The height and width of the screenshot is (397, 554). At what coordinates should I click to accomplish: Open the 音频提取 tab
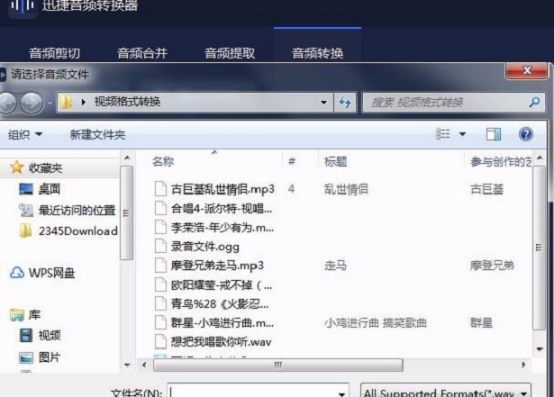(x=230, y=53)
